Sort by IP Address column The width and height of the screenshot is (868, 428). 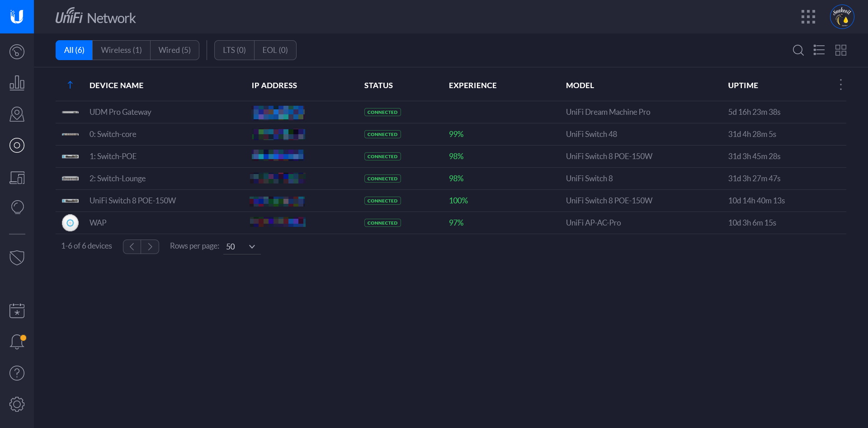pos(274,85)
